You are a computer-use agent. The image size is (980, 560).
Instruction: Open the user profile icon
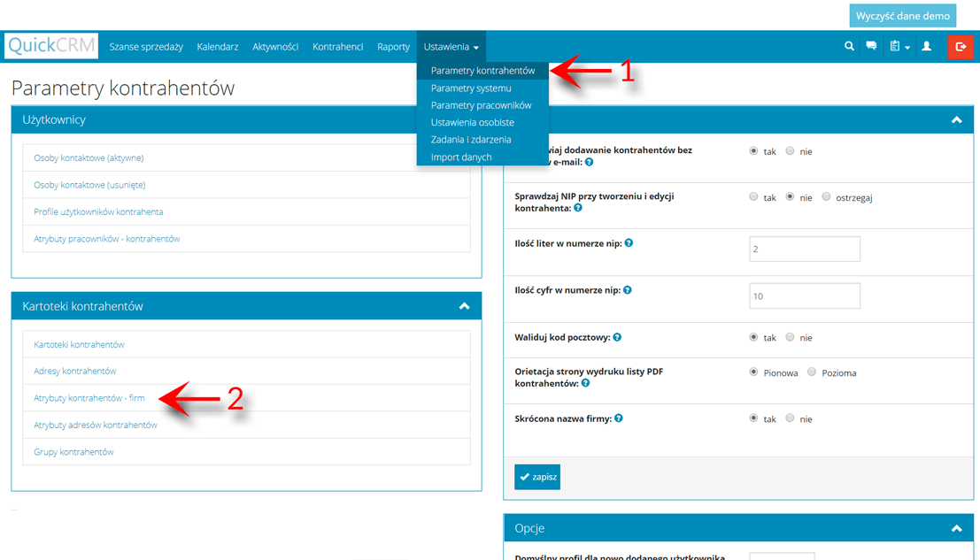click(x=926, y=45)
